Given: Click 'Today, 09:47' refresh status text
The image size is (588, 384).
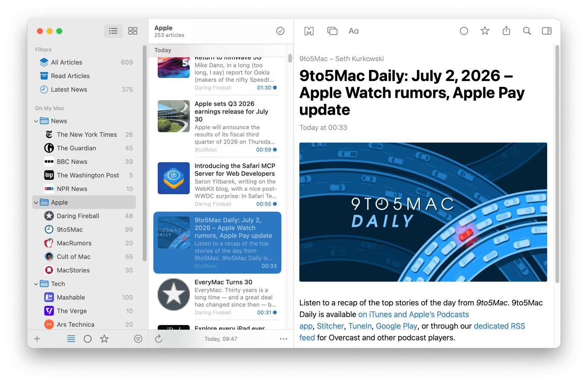Looking at the screenshot, I should click(x=221, y=339).
